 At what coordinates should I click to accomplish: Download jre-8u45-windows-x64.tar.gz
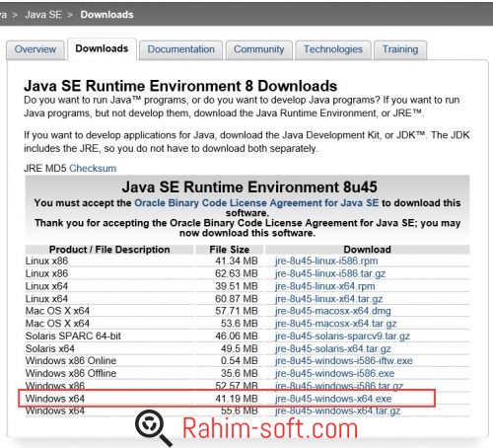coord(337,411)
